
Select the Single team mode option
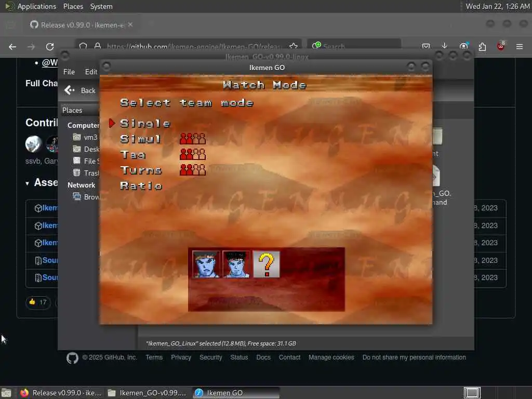[145, 124]
